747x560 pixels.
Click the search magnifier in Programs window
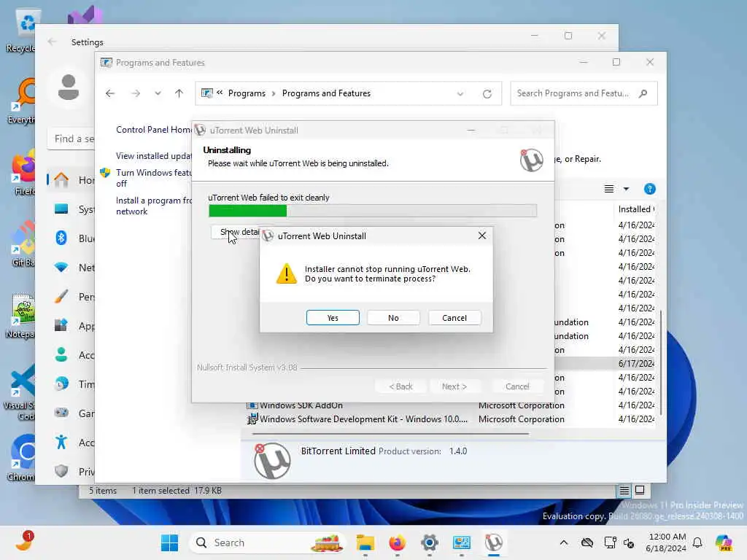coord(643,93)
